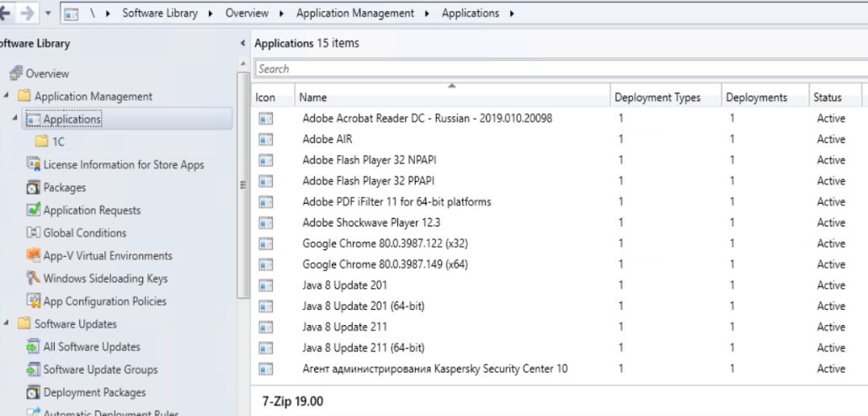
Task: Select the Google Chrome 80.0.3987.149 (x64) row
Action: click(x=559, y=264)
